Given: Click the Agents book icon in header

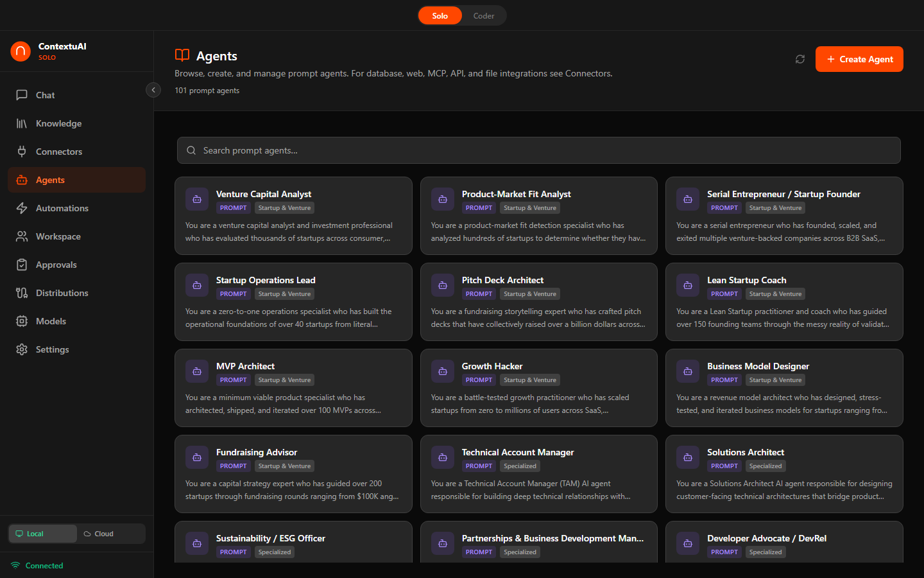Looking at the screenshot, I should (x=182, y=55).
